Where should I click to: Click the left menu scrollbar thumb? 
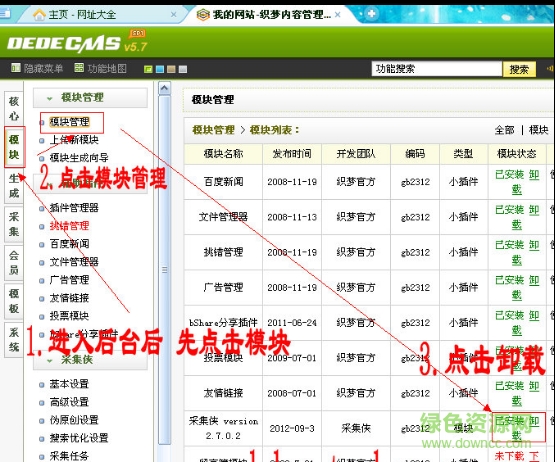click(165, 270)
